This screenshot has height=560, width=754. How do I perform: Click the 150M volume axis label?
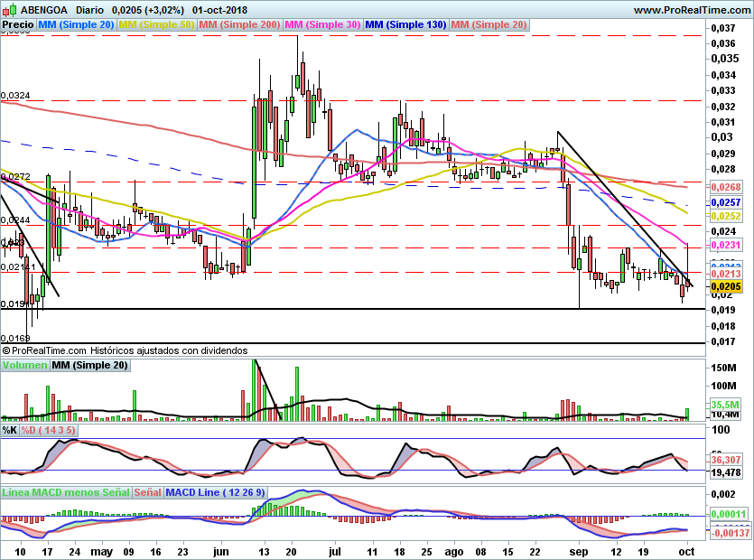[723, 368]
